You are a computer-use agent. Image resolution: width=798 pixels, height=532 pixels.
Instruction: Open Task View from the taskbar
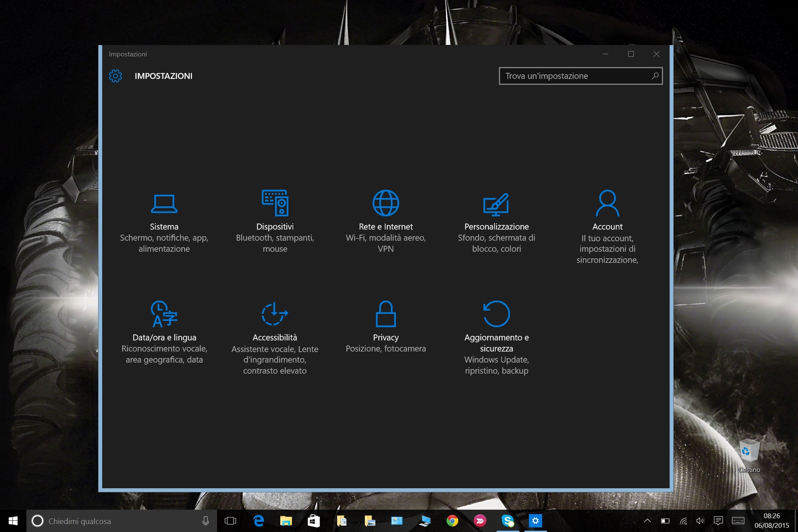pos(230,521)
